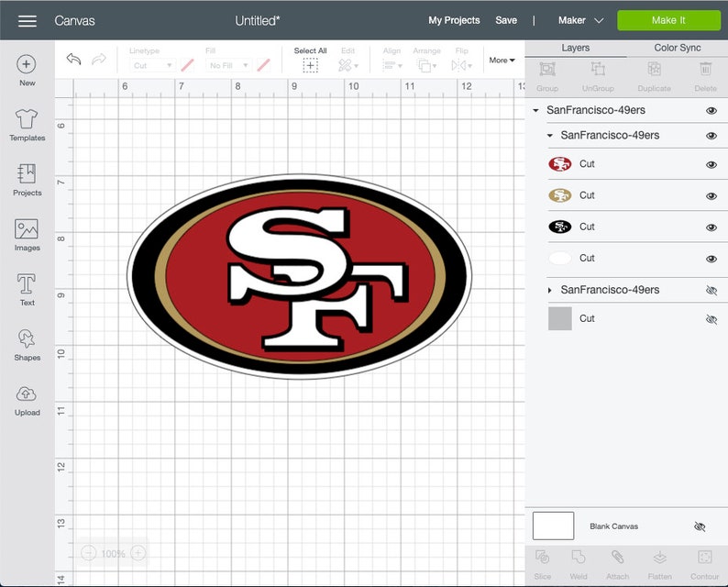This screenshot has height=587, width=728.
Task: Collapse the top SanFrancisco-49ers group
Action: tap(535, 111)
